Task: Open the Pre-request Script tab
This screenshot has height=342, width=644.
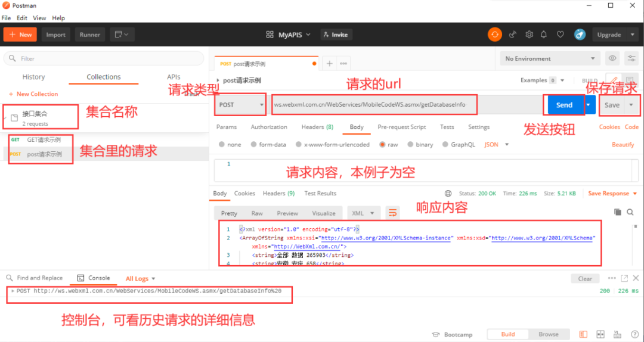Action: pos(402,127)
